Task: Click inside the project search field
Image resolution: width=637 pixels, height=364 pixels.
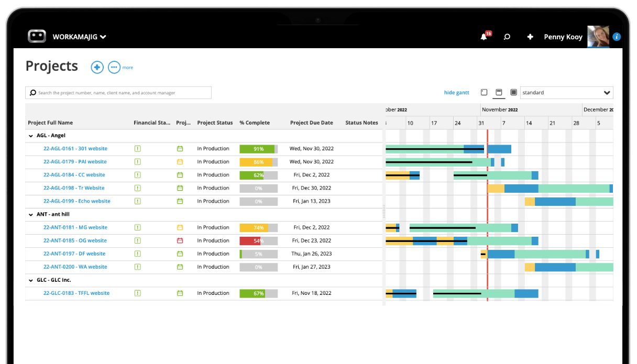Action: point(118,92)
